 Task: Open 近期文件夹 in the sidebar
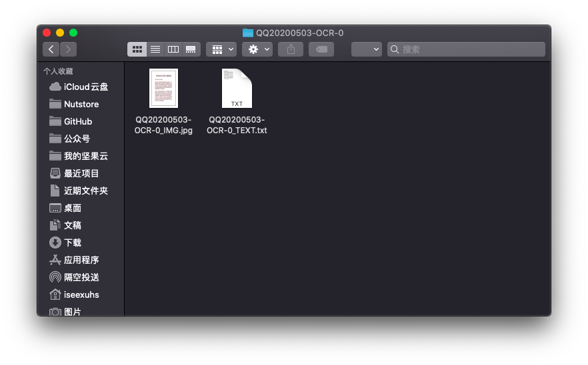click(79, 190)
